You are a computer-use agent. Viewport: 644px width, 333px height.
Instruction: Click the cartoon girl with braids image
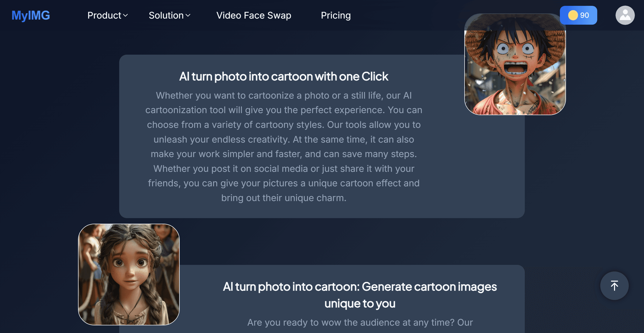[x=129, y=275]
